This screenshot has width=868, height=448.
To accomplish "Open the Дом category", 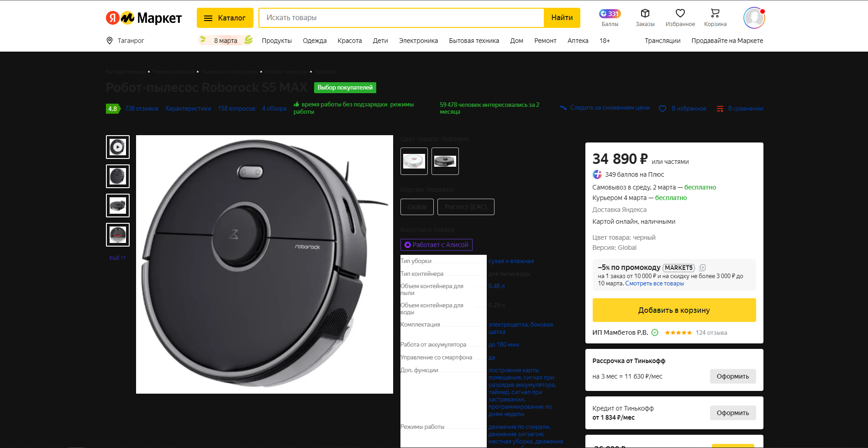I will pos(517,41).
